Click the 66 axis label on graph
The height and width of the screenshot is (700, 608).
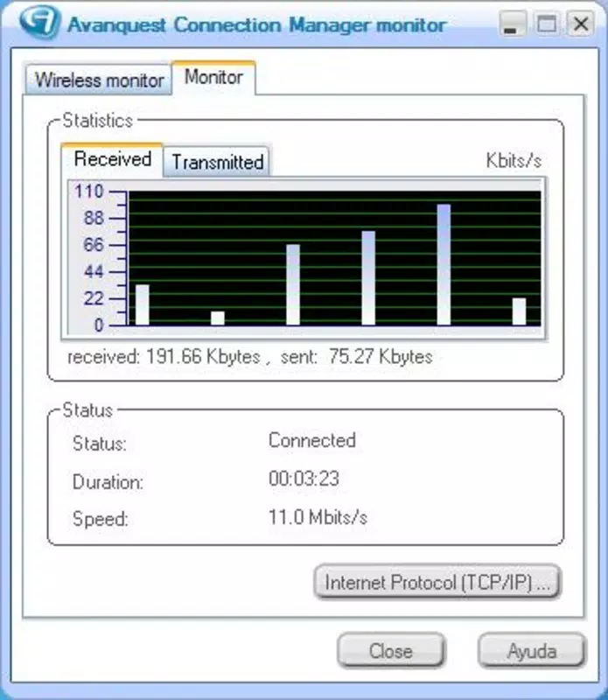(94, 245)
